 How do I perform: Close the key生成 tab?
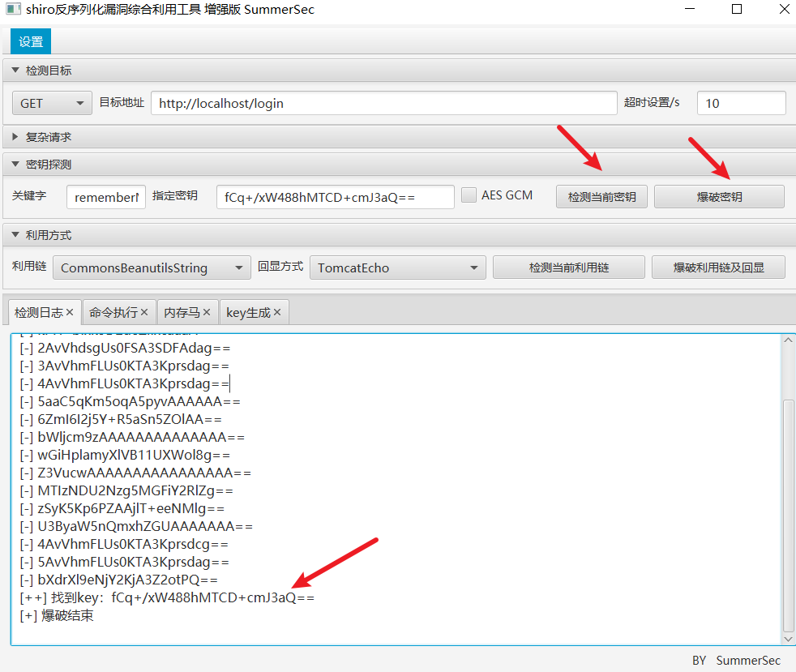pyautogui.click(x=277, y=312)
